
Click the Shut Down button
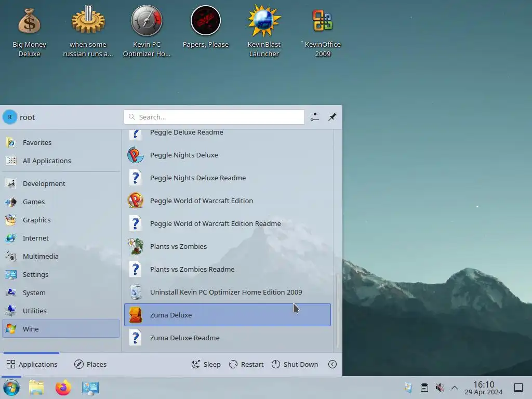pyautogui.click(x=295, y=364)
